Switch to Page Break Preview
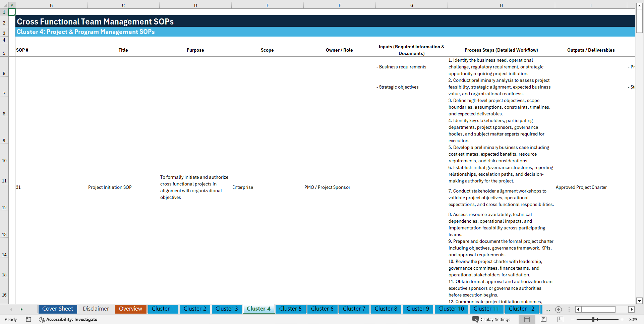 (560, 319)
